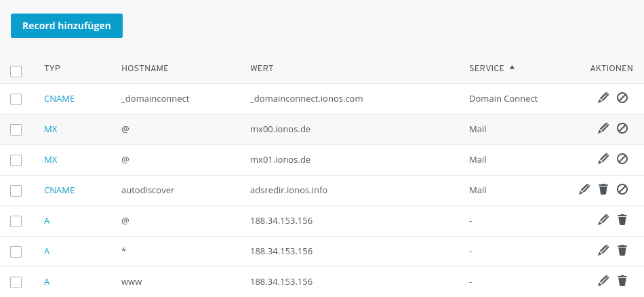The width and height of the screenshot is (644, 297).
Task: Sort records by the Hostname column header
Action: click(144, 68)
